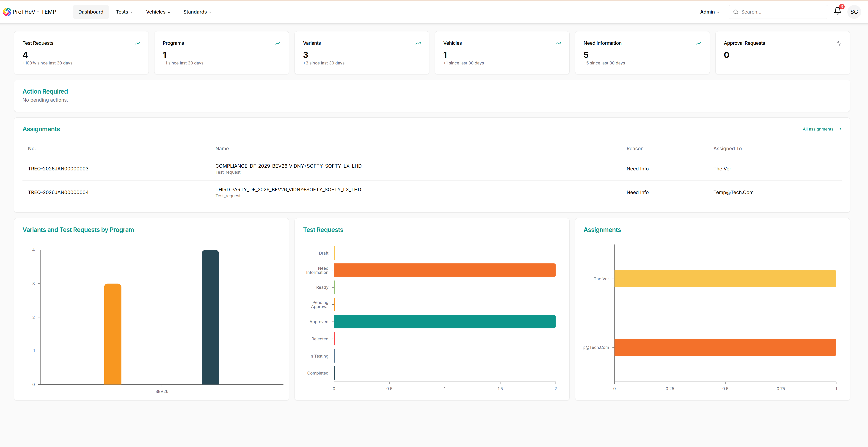Click the trend icon on Test Requests card
Viewport: 868px width, 447px height.
[138, 43]
